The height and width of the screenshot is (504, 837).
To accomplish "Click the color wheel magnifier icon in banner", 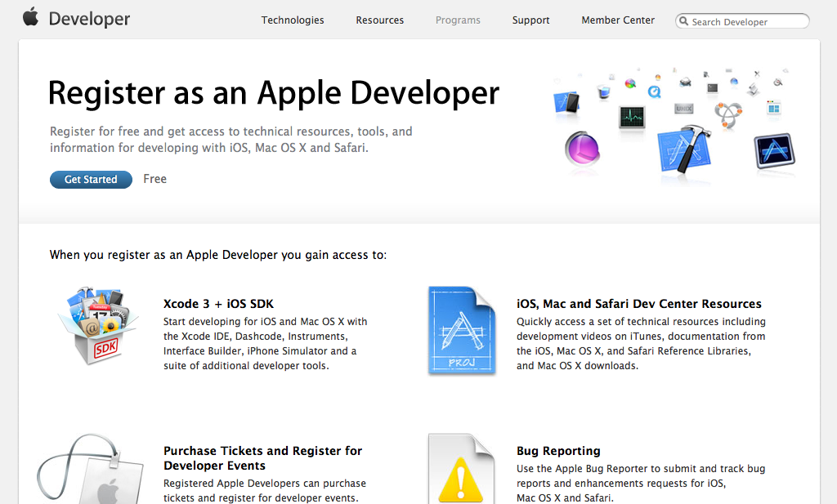I will [x=630, y=83].
